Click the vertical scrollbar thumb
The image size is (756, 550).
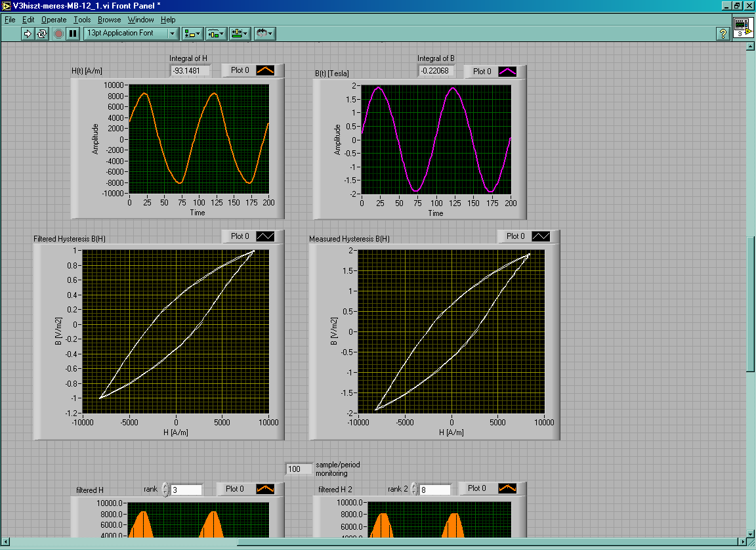click(x=749, y=304)
